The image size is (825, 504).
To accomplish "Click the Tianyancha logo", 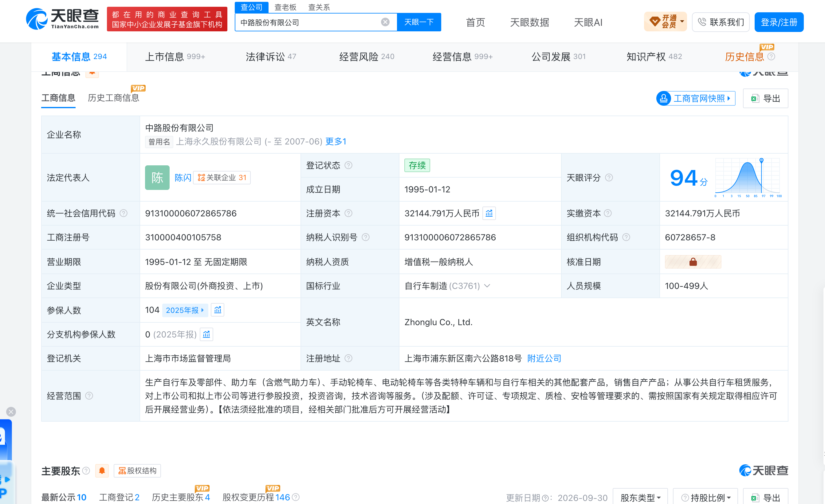I will (62, 19).
